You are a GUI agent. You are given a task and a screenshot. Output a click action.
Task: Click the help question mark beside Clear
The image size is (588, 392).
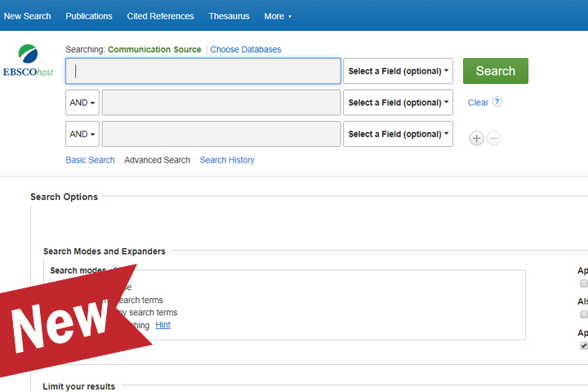(497, 102)
